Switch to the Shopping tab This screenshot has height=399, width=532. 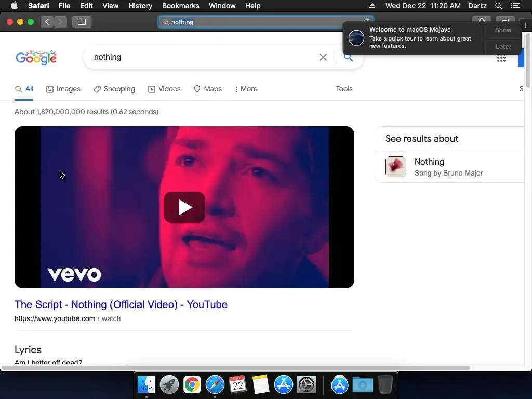pyautogui.click(x=114, y=89)
